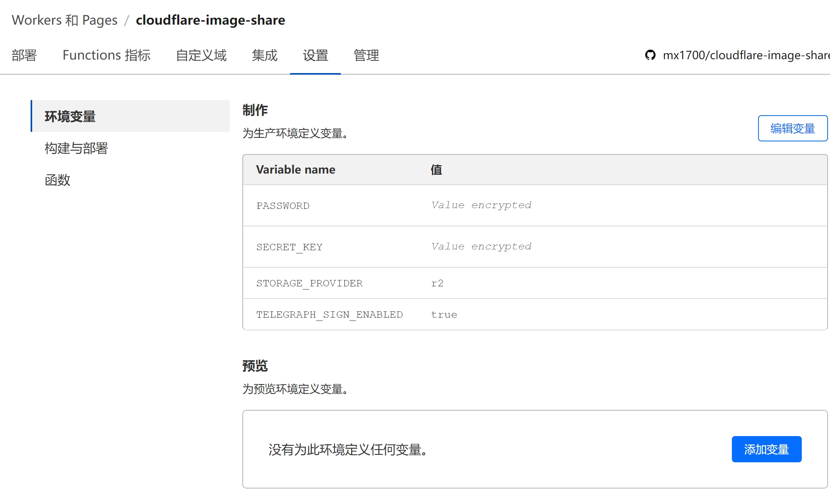Switch to the 自定义域 tab

point(201,56)
